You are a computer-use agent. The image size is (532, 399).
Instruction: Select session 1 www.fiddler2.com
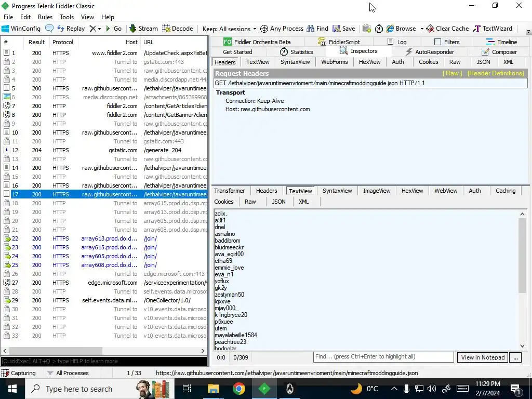[x=104, y=53]
